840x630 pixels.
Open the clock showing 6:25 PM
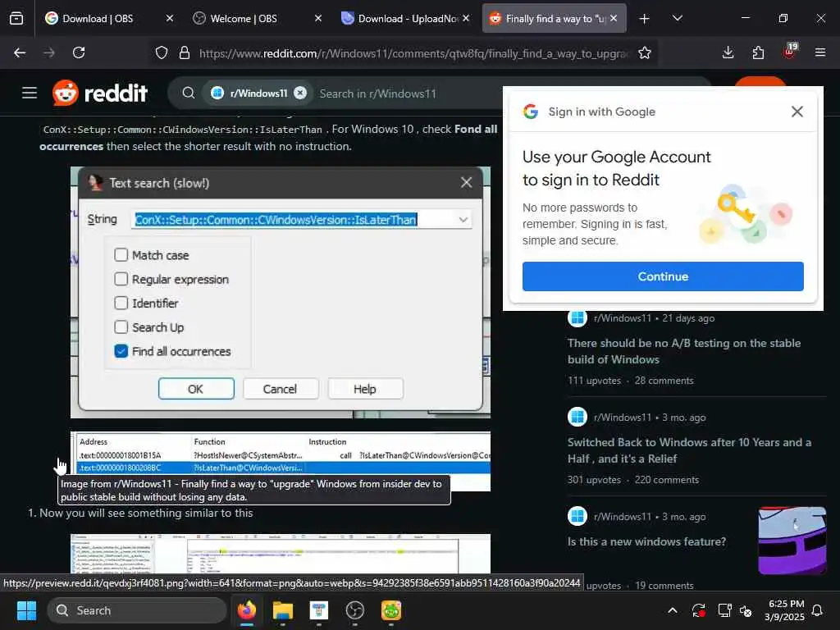pos(785,610)
